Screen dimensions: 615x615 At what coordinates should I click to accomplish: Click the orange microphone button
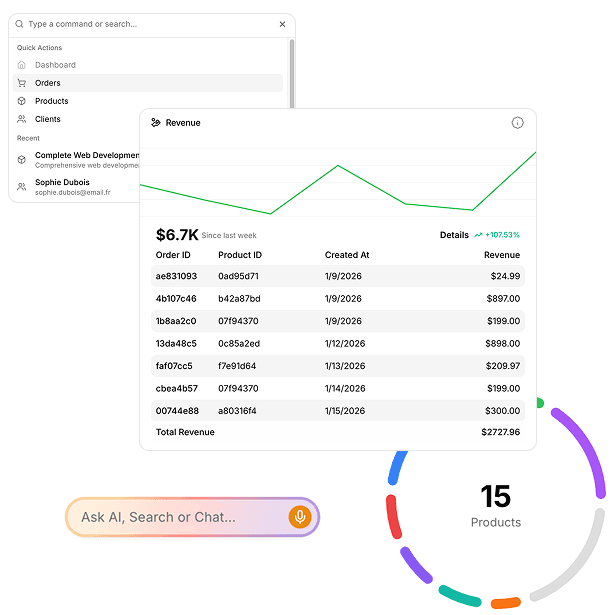[x=300, y=517]
